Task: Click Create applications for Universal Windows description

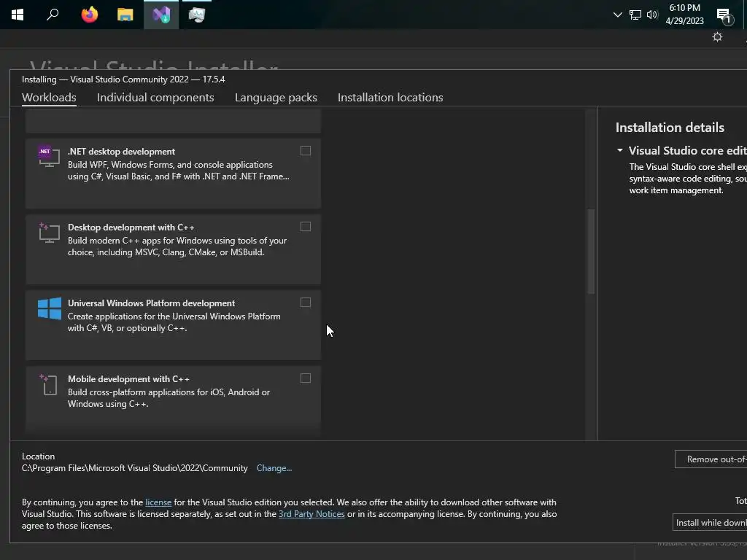Action: [174, 322]
